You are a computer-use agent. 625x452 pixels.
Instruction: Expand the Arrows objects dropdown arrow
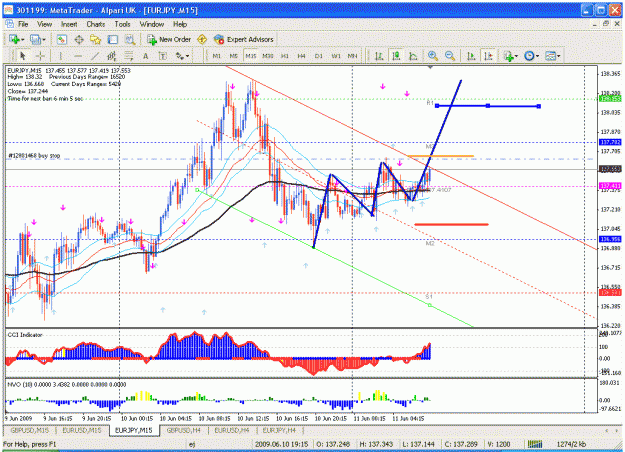[188, 56]
